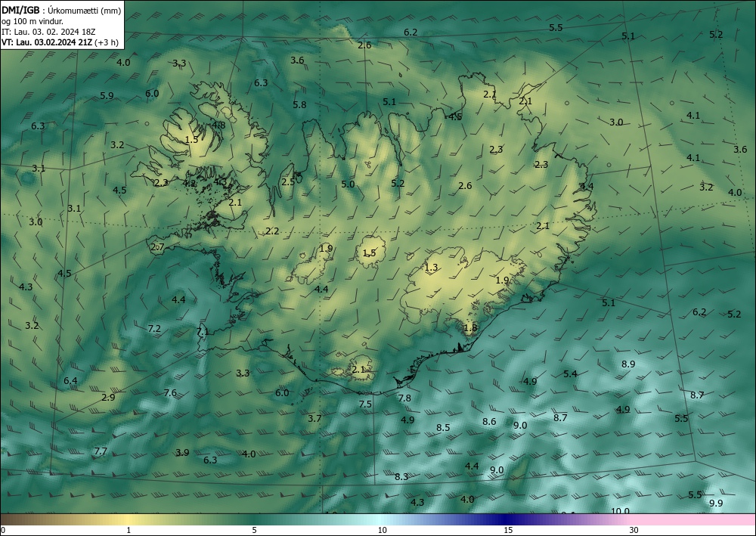The height and width of the screenshot is (536, 756).
Task: Click the 7.5 value off the south coast
Action: (365, 404)
